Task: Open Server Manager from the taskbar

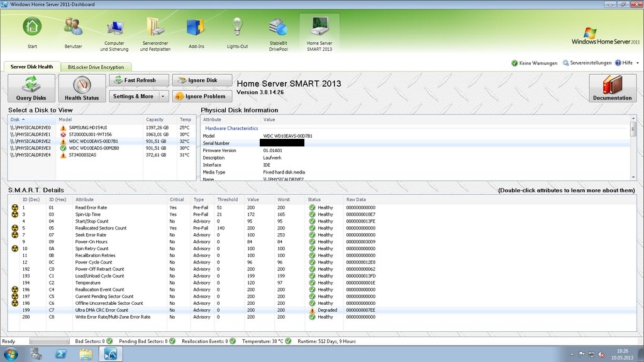Action: (x=36, y=354)
